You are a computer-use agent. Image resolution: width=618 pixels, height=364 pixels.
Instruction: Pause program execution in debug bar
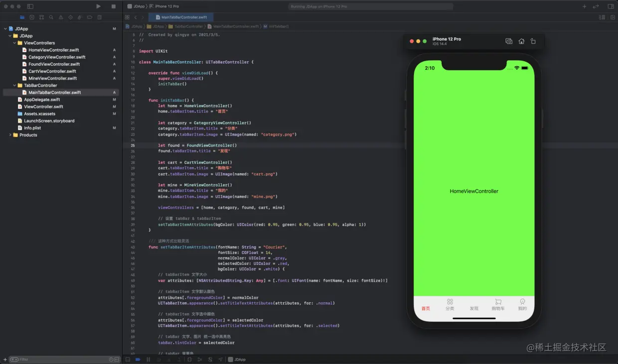point(148,359)
